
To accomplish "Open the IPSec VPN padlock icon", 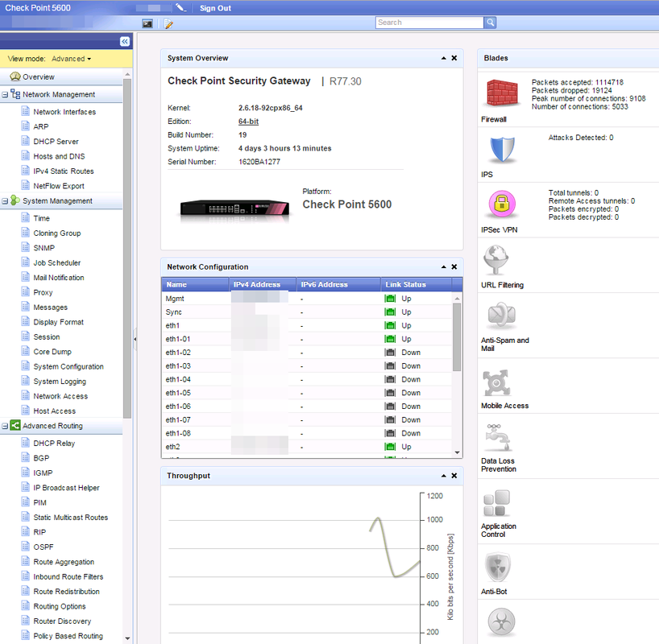I will click(x=502, y=204).
